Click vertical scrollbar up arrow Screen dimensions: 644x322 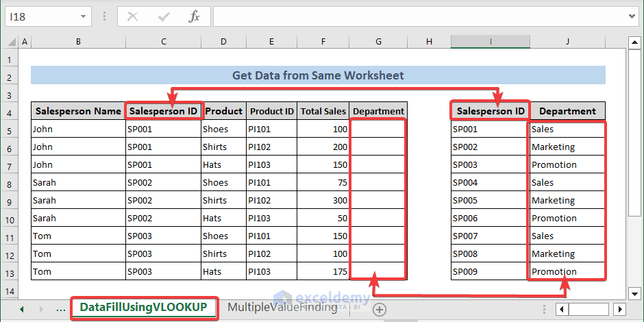tap(634, 42)
